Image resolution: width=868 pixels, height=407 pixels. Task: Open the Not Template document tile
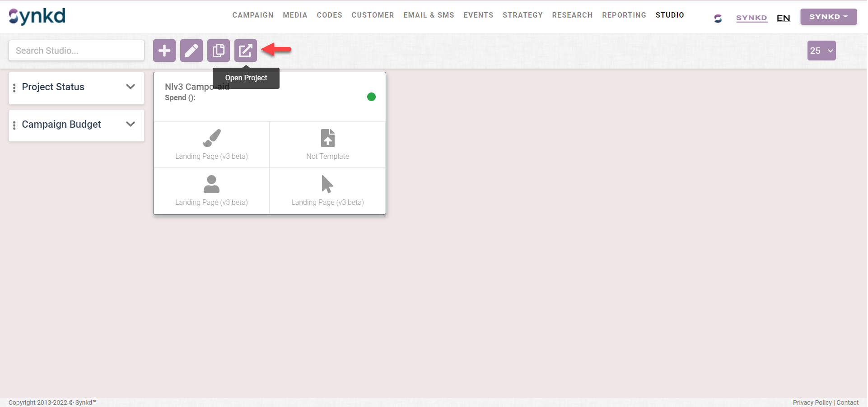click(327, 144)
